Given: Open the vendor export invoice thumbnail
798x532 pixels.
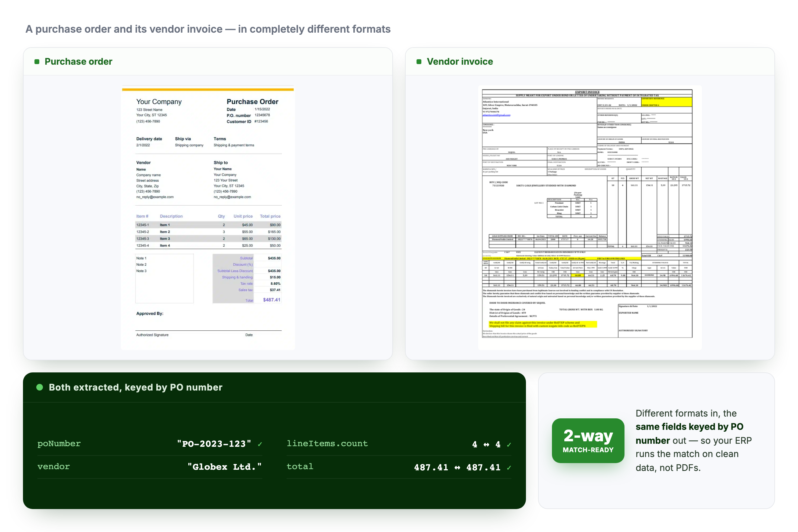Looking at the screenshot, I should click(590, 217).
